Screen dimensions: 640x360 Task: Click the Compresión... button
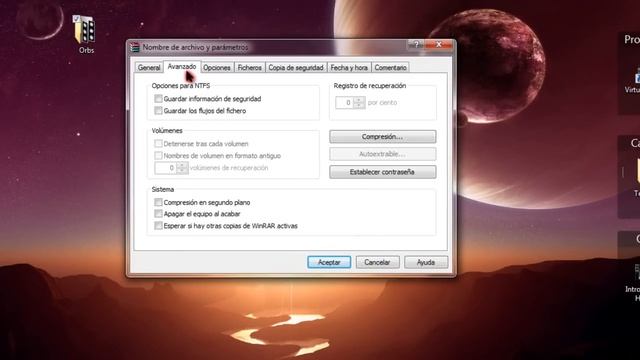[382, 137]
